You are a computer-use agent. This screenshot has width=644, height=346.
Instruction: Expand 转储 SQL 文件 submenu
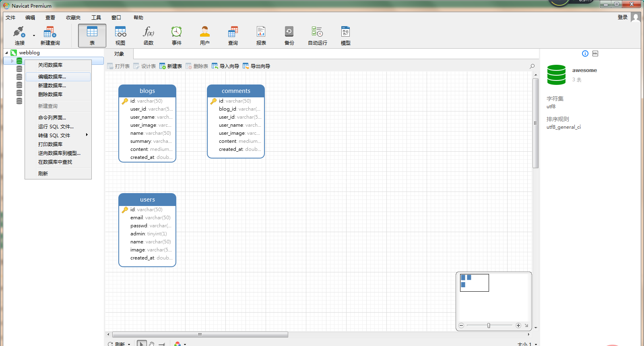pos(58,135)
